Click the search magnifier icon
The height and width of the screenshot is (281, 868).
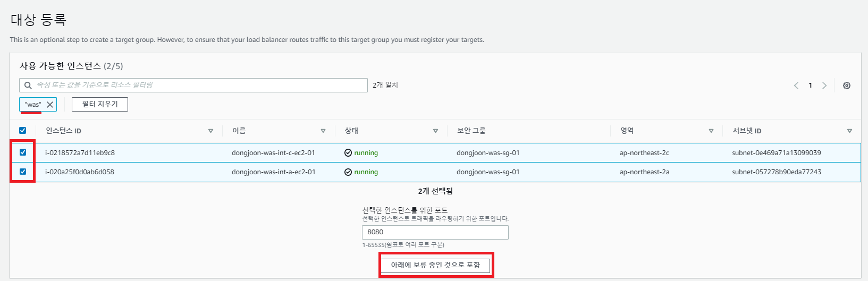(x=28, y=85)
